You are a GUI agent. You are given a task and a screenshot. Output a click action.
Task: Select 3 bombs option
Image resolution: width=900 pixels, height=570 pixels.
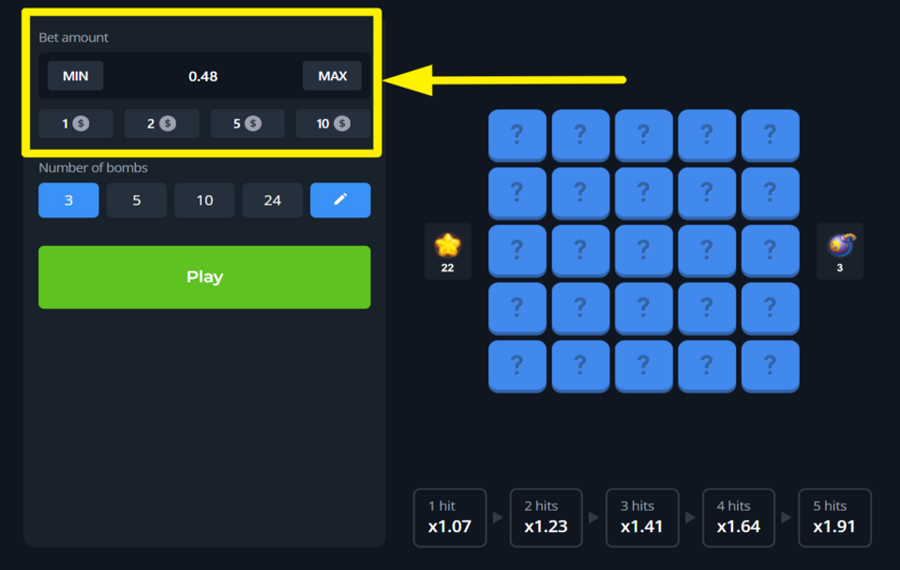pyautogui.click(x=69, y=200)
